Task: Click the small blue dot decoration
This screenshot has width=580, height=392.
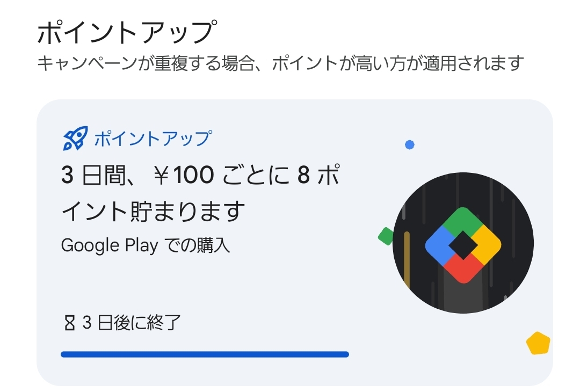Action: [x=410, y=144]
